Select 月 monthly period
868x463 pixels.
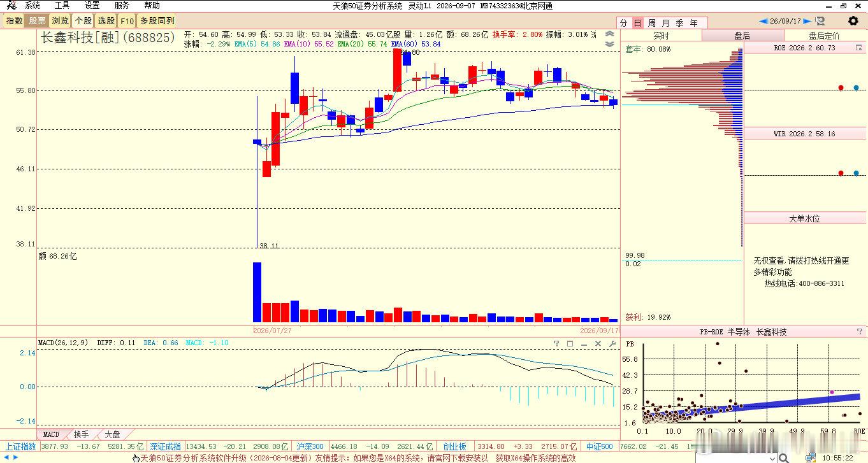pyautogui.click(x=666, y=23)
